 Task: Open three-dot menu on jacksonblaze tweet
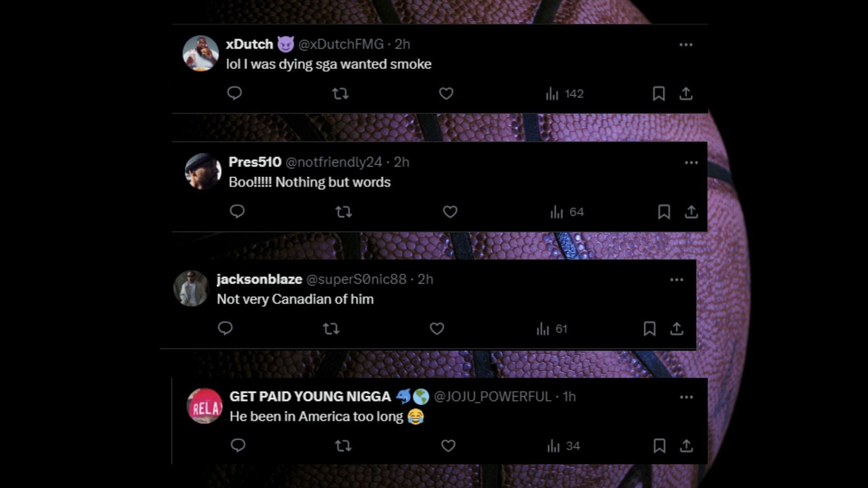coord(676,280)
